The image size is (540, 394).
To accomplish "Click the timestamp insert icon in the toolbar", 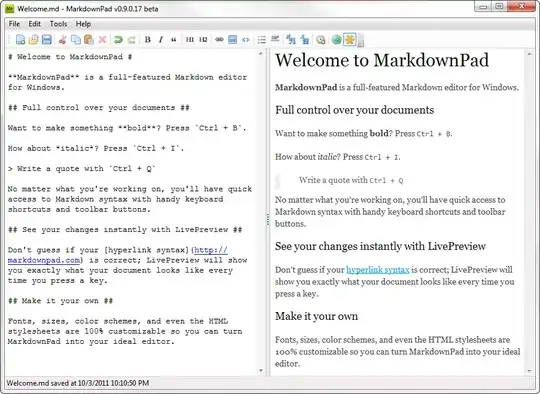I will click(321, 40).
